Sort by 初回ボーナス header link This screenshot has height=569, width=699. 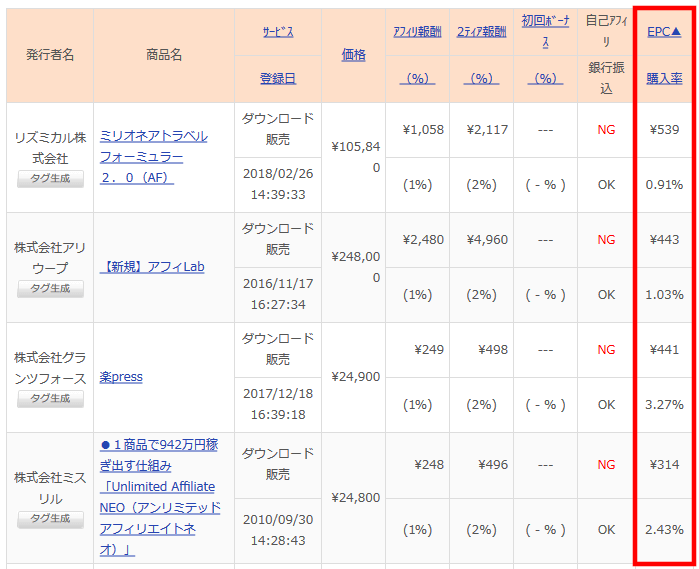click(x=545, y=31)
